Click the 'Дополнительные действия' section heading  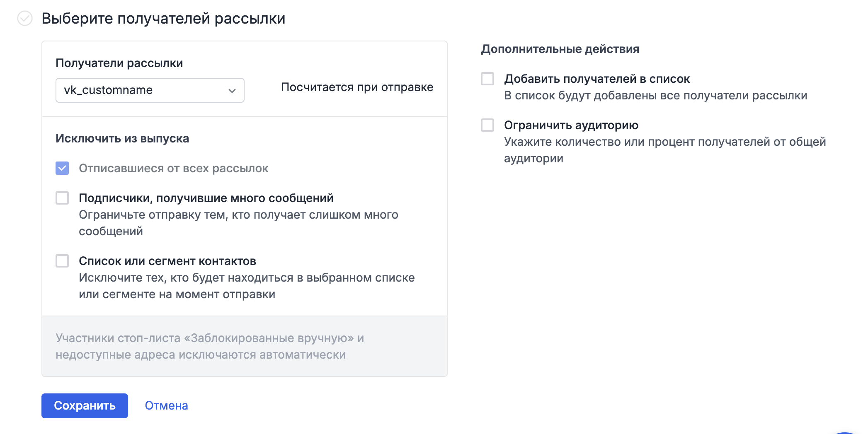pos(560,49)
